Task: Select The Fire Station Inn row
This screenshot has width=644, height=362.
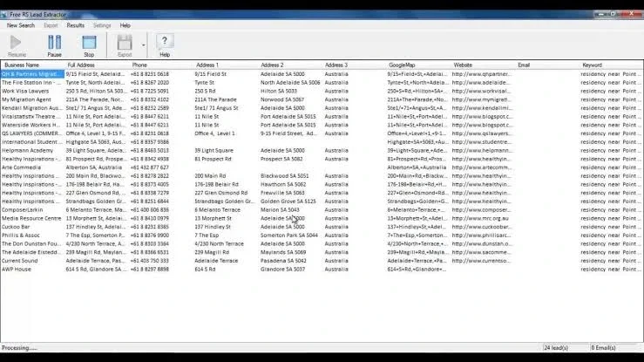Action: [322, 83]
